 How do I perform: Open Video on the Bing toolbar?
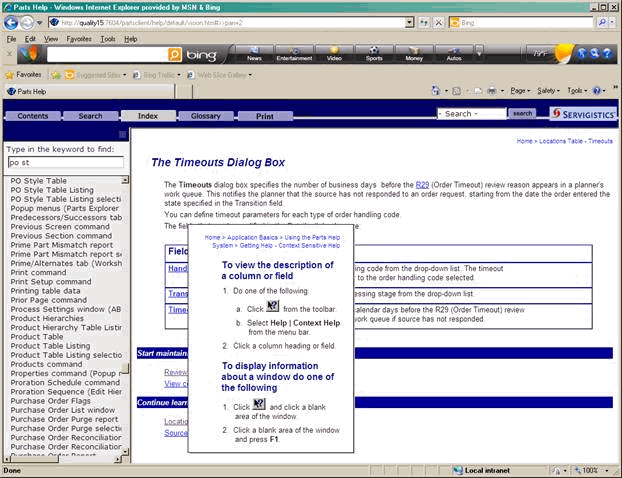(334, 54)
